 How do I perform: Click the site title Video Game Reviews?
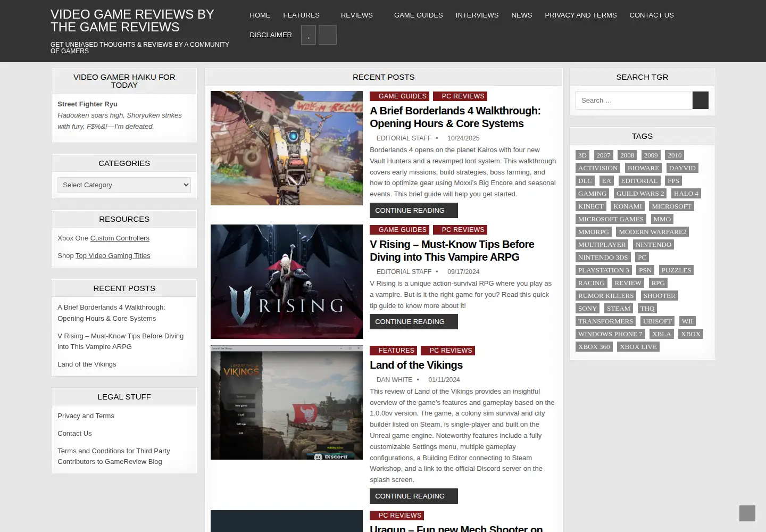click(x=132, y=21)
